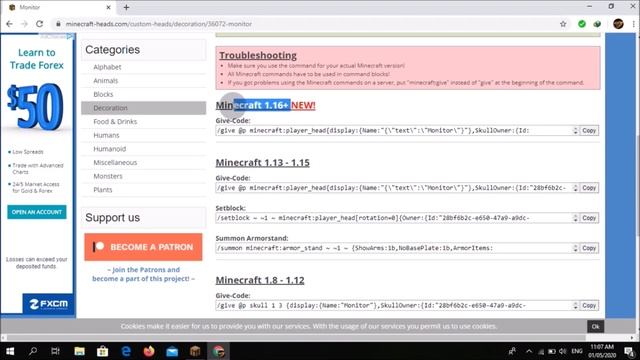This screenshot has height=360, width=640.
Task: Open the Chrome three-dot menu
Action: click(633, 24)
